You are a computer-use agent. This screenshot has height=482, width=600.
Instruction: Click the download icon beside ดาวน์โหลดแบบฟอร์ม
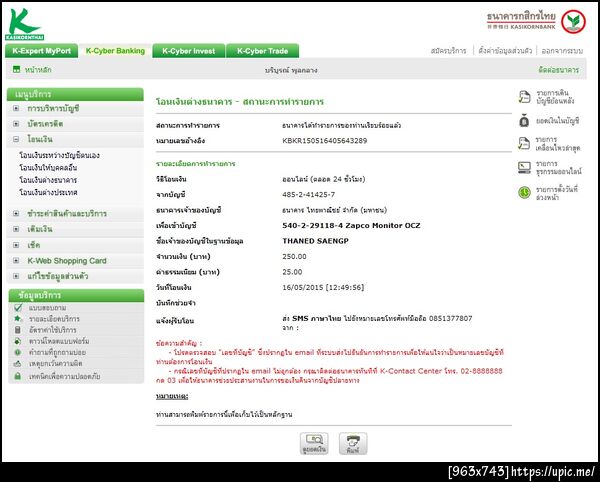[x=18, y=341]
